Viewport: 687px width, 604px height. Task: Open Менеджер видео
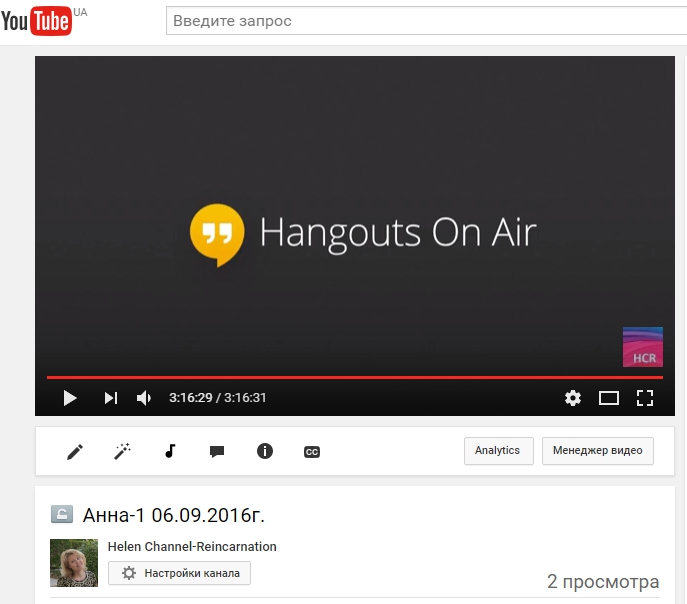[x=598, y=451]
